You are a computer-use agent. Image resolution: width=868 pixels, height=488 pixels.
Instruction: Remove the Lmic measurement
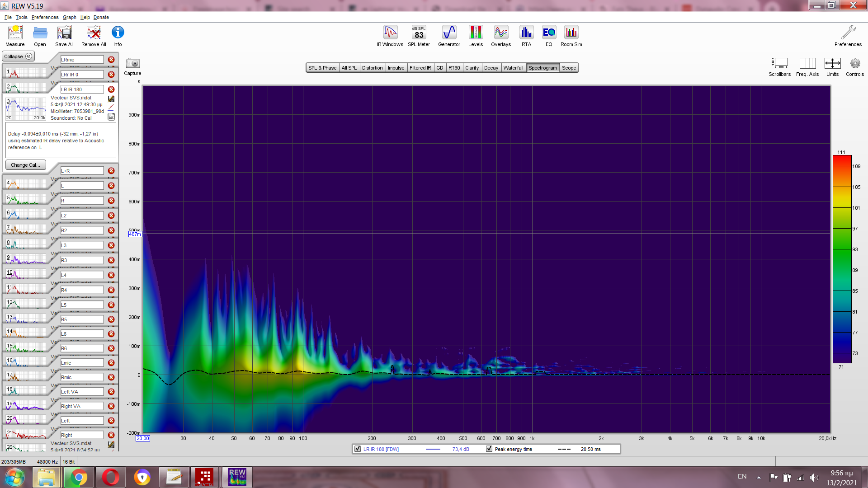(111, 363)
